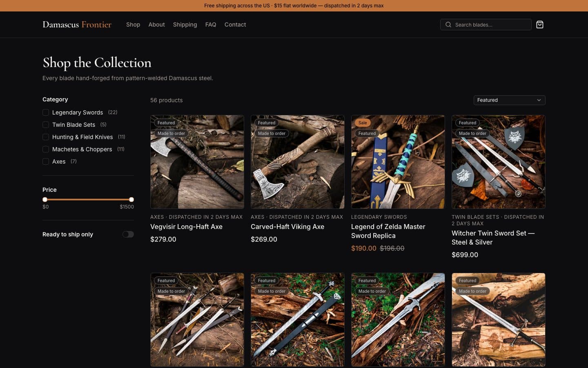
Task: Open the shopping cart icon
Action: (540, 25)
